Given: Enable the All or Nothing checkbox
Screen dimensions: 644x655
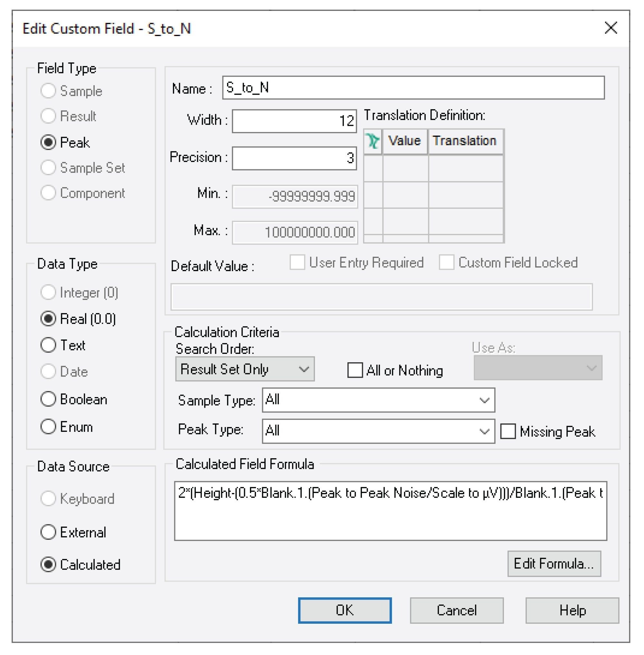Looking at the screenshot, I should coord(355,370).
